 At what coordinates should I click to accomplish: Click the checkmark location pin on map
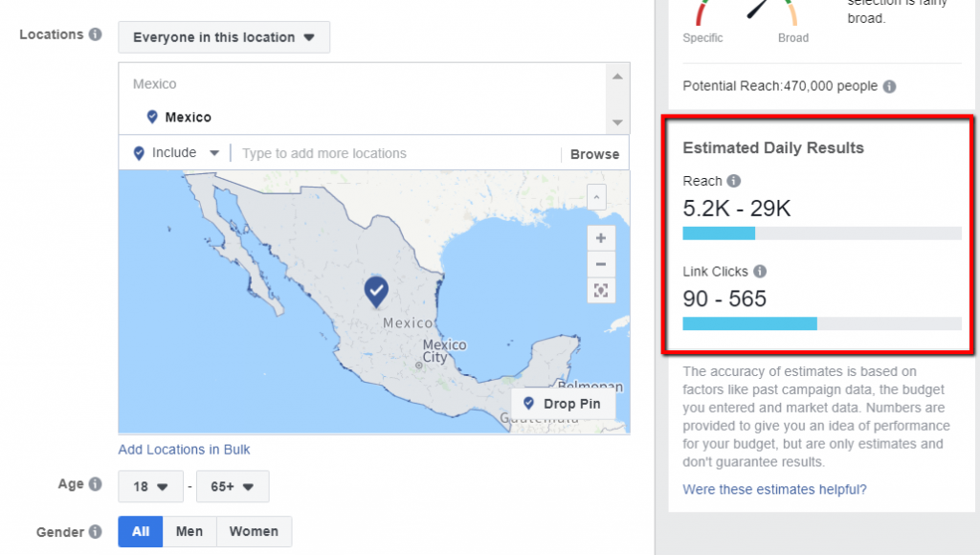(376, 290)
